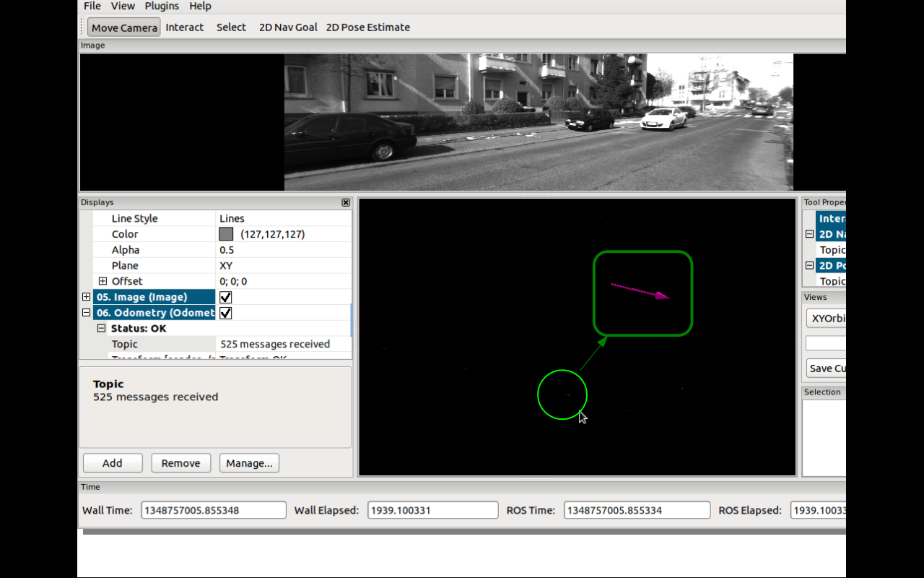Click the Wall Elapsed field
This screenshot has height=578, width=924.
pyautogui.click(x=433, y=510)
